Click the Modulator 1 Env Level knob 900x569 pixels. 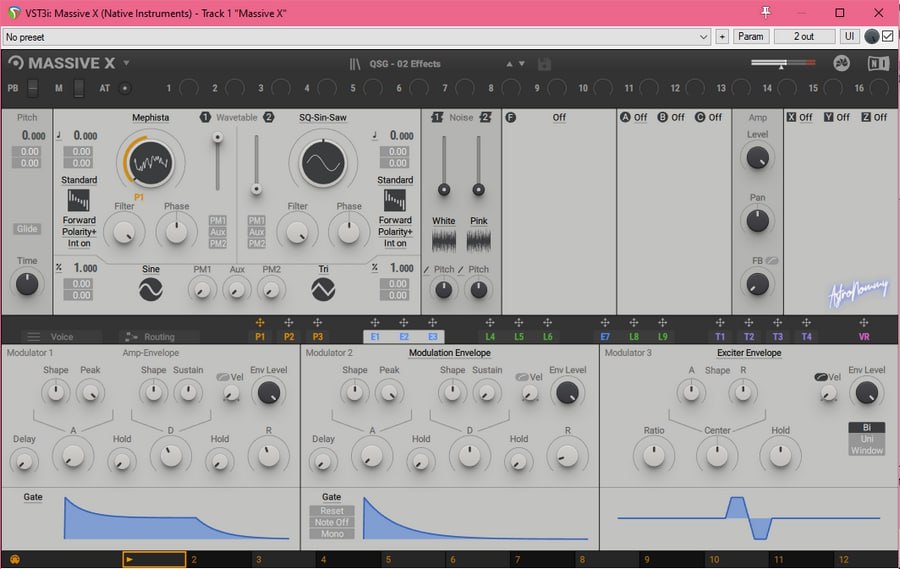[267, 393]
